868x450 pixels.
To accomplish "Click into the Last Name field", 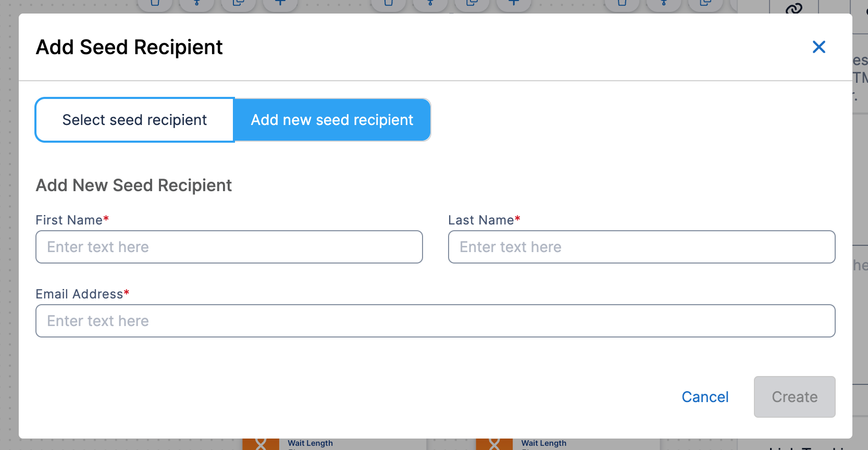I will tap(642, 247).
